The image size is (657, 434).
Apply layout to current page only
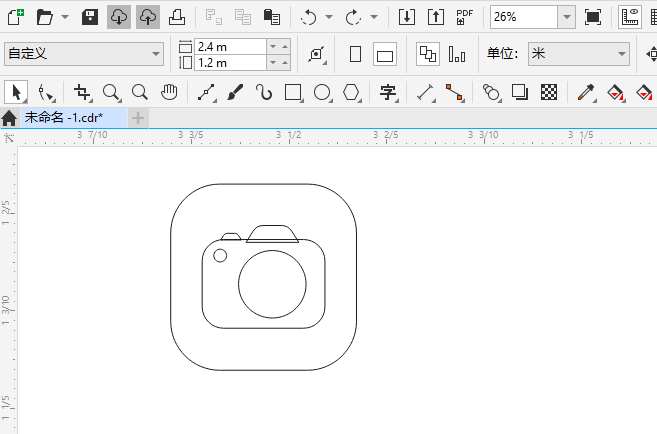tap(457, 54)
